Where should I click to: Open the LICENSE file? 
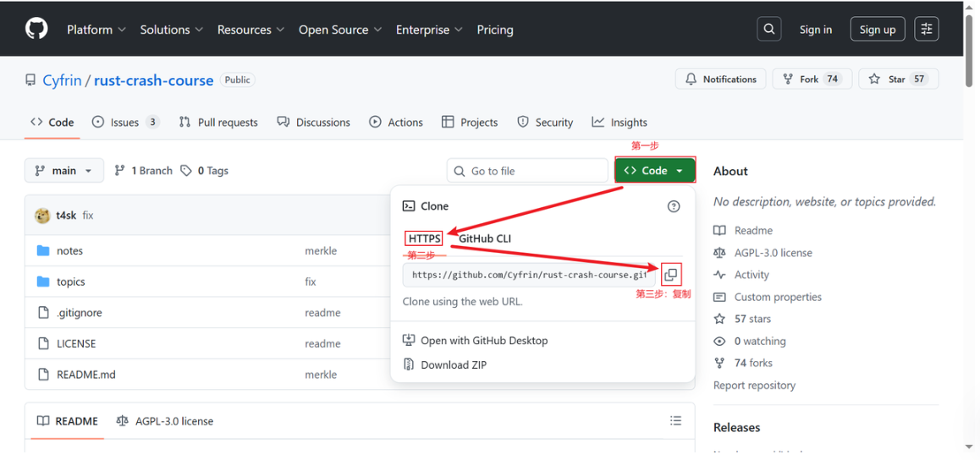[76, 344]
